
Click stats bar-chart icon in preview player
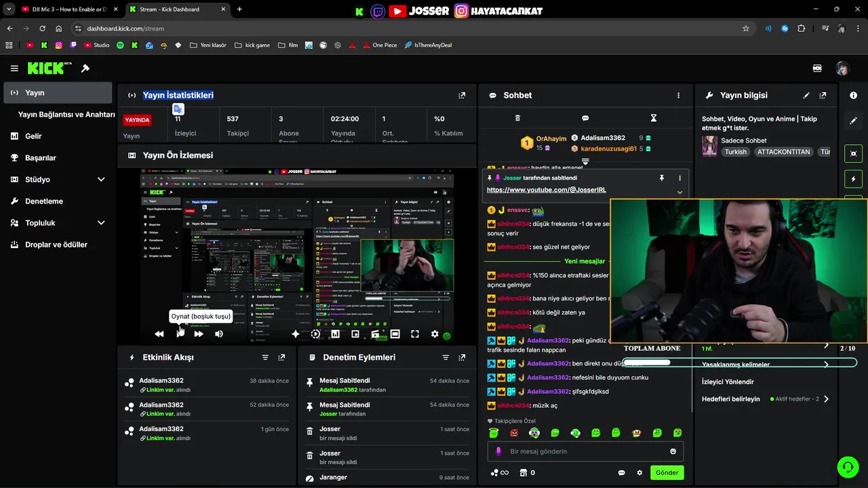[x=335, y=333]
